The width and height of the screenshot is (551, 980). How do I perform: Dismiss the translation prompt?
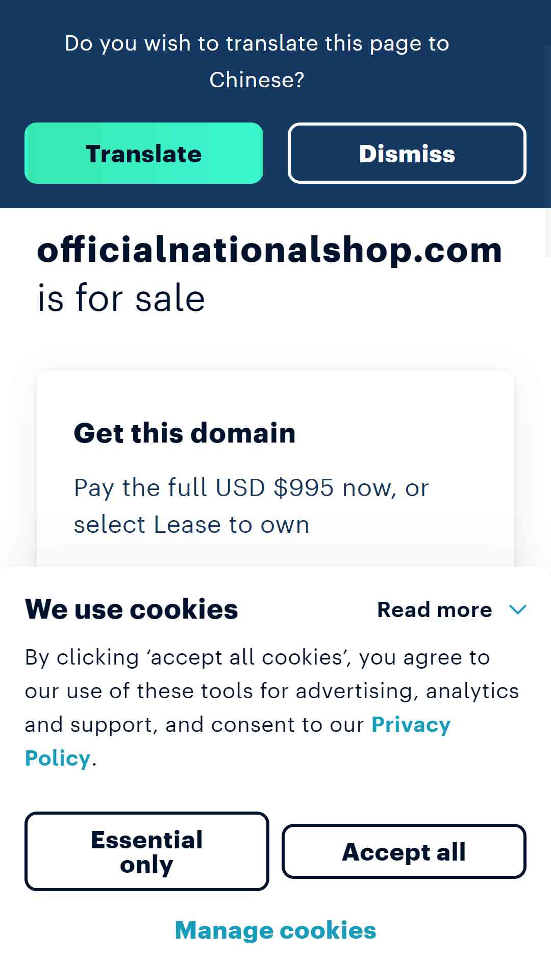pyautogui.click(x=407, y=153)
